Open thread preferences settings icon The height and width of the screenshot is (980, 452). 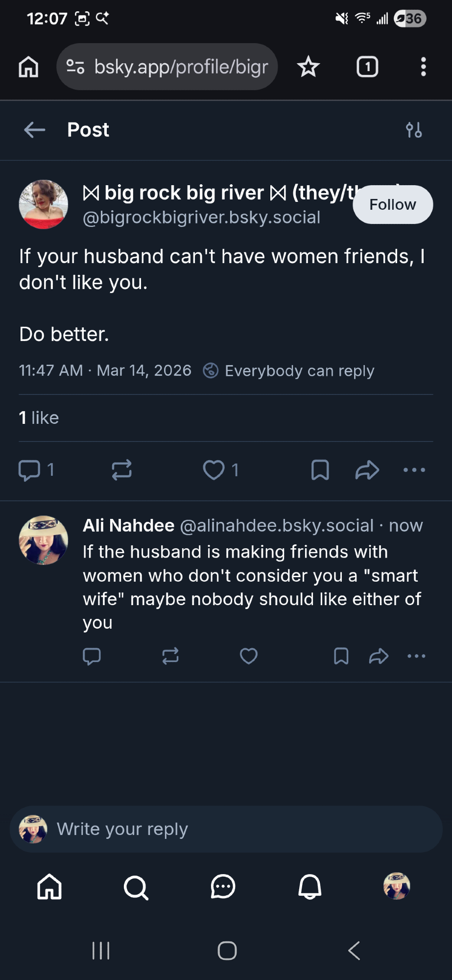[414, 130]
